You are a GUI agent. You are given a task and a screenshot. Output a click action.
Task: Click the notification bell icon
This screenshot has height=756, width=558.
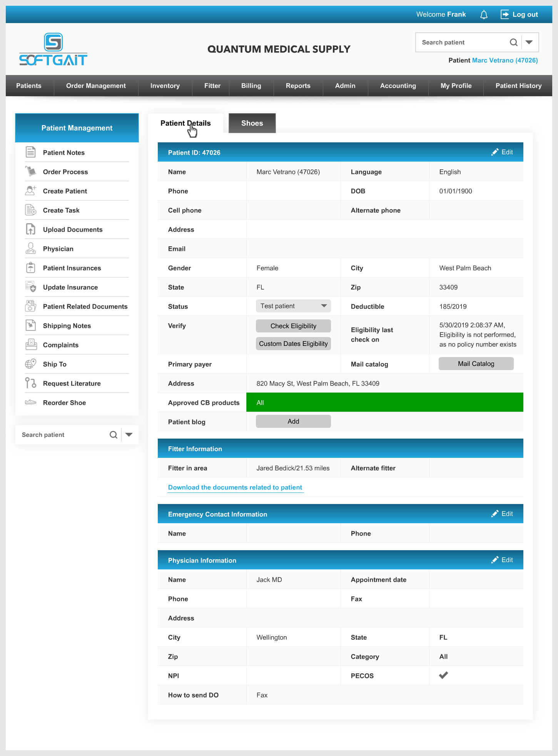(484, 15)
